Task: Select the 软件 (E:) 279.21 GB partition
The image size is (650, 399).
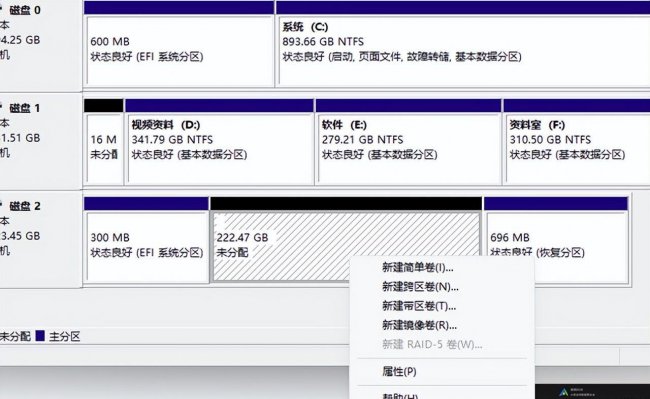Action: coord(408,141)
